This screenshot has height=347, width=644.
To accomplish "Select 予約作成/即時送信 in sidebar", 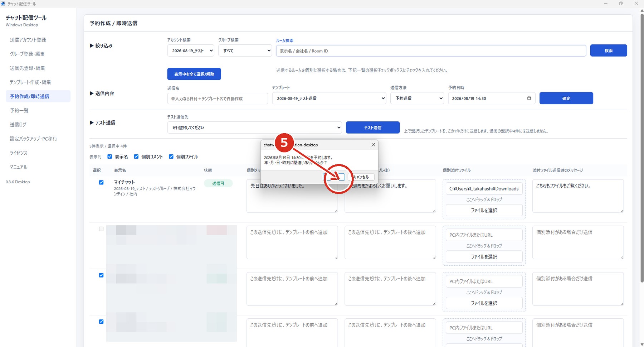I will click(38, 96).
